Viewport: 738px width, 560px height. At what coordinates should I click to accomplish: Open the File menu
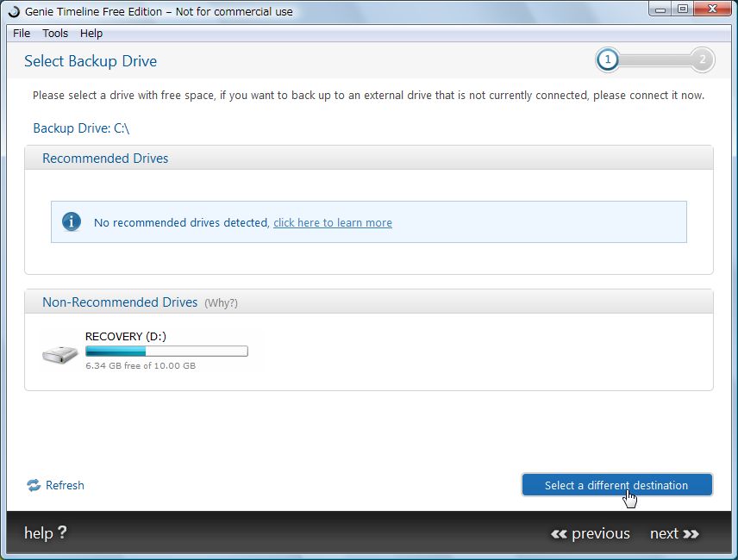tap(22, 34)
